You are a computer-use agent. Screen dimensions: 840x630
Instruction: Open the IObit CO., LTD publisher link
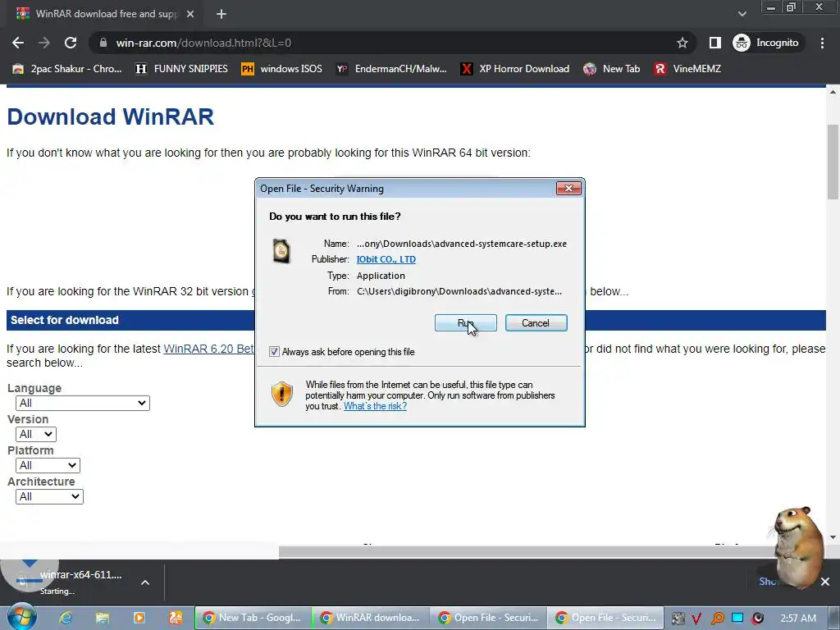[386, 259]
